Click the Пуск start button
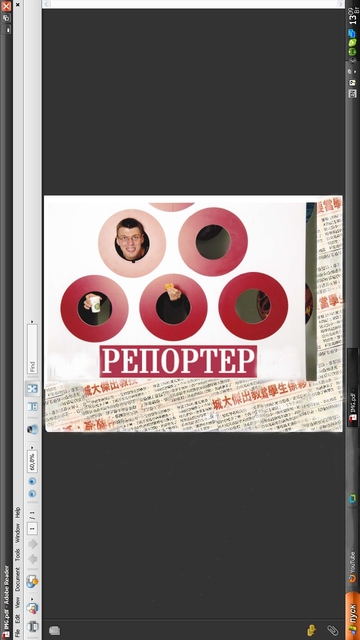This screenshot has width=360, height=640. pyautogui.click(x=353, y=617)
